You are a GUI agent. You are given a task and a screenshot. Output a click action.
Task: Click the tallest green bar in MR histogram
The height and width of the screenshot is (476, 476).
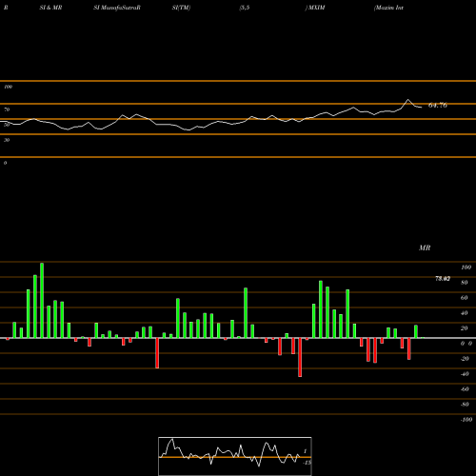point(42,301)
